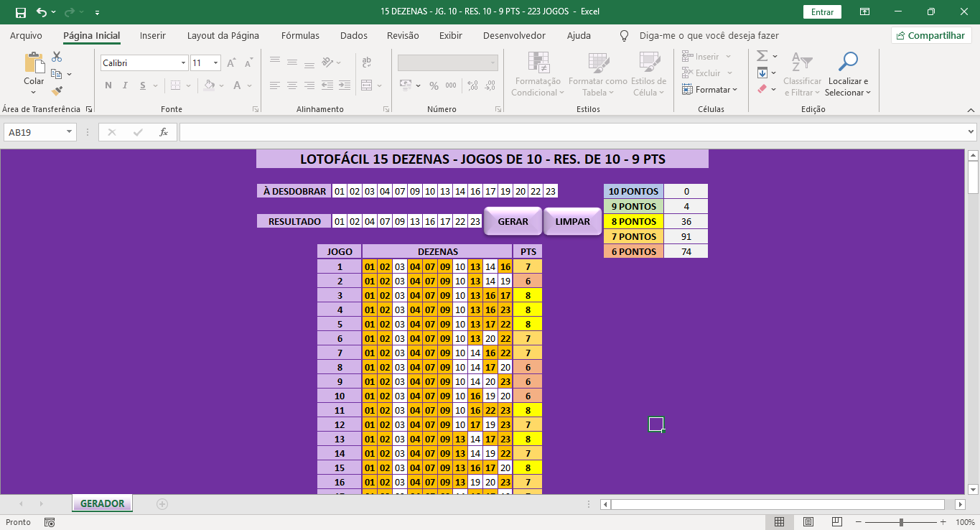This screenshot has width=980, height=530.
Task: Click the Cut scissors icon
Action: (57, 57)
